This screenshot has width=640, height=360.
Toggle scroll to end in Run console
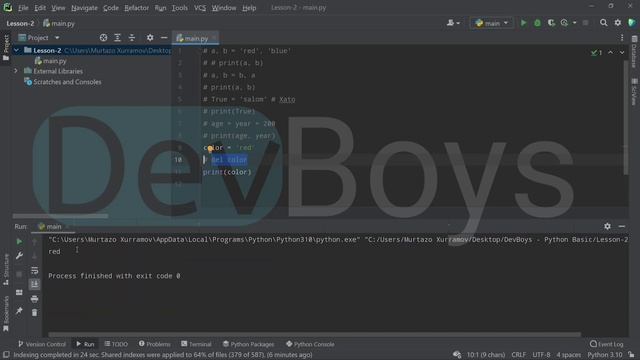point(35,284)
